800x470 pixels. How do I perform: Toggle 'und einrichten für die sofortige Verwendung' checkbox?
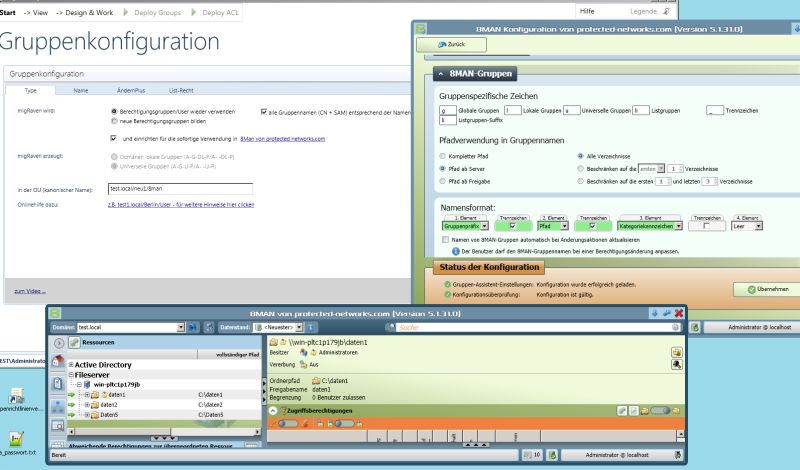tap(113, 138)
